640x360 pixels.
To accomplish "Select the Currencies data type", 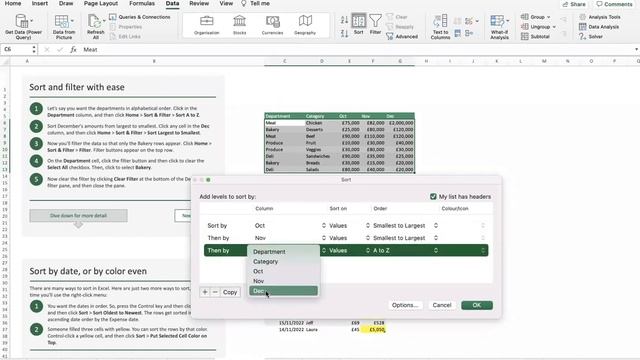I will click(x=272, y=25).
